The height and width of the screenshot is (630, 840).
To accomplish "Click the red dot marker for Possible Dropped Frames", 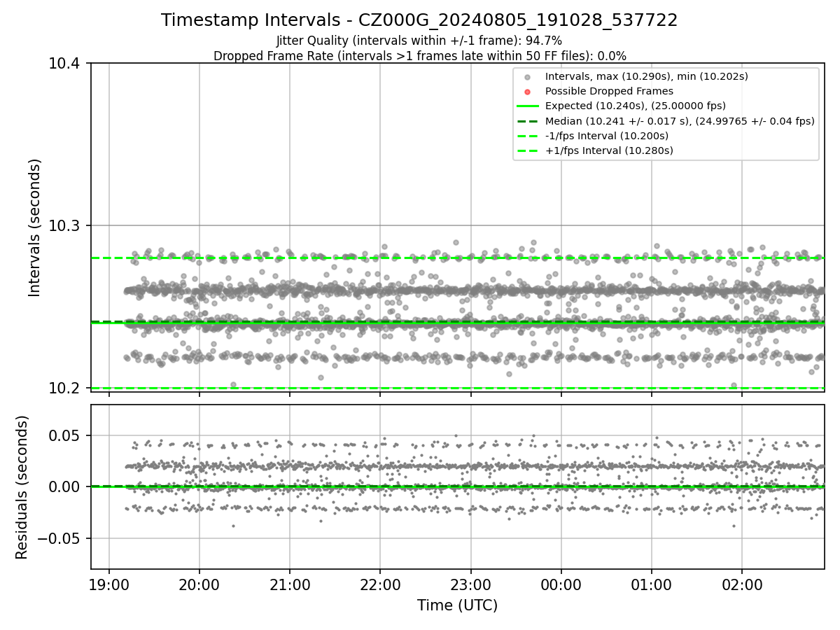I will point(528,92).
